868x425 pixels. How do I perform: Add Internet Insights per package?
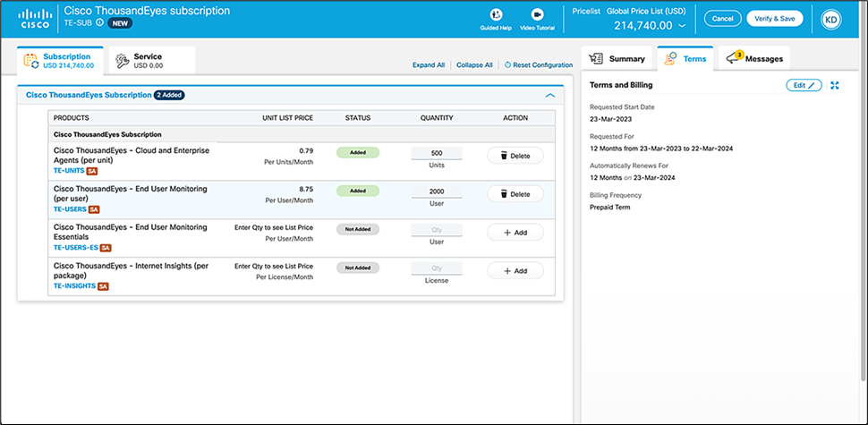tap(515, 271)
